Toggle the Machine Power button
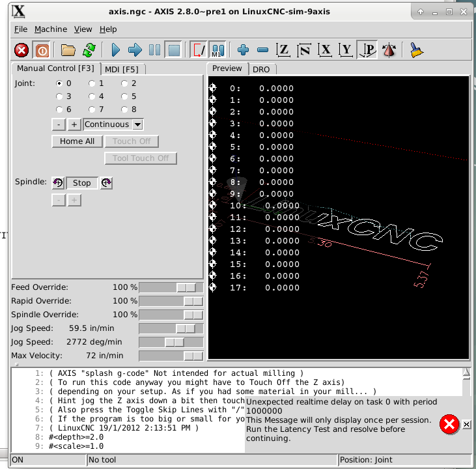 pos(42,50)
